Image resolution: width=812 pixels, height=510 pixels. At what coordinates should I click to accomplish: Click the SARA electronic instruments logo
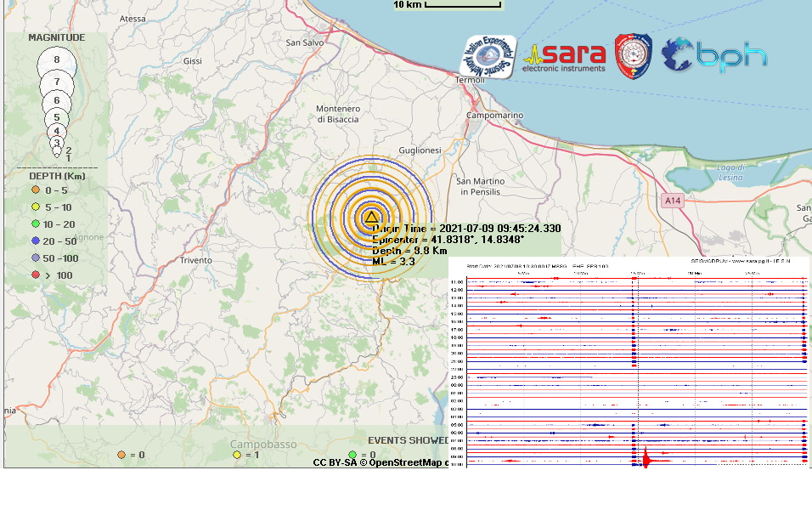pyautogui.click(x=567, y=57)
